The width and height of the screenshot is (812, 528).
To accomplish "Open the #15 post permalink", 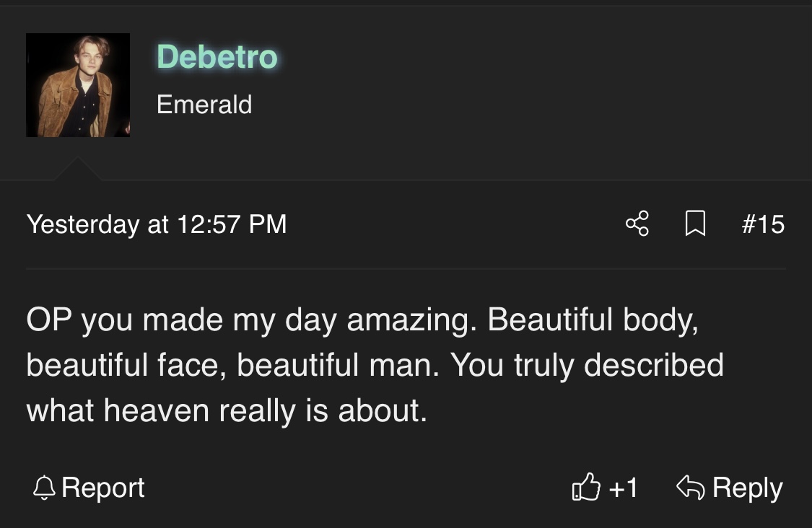I will [762, 224].
